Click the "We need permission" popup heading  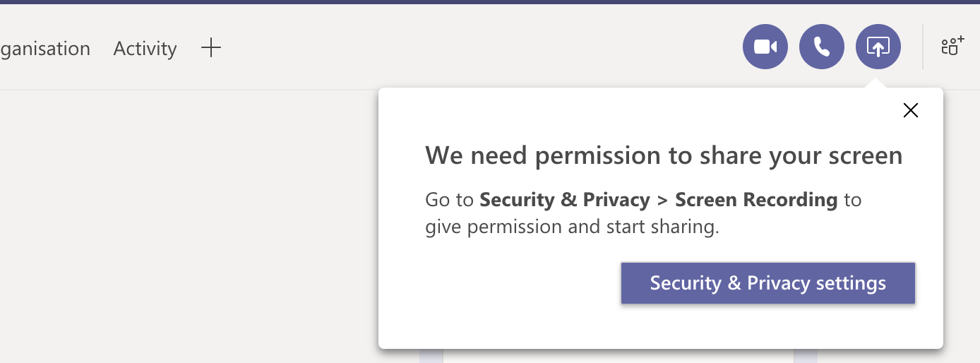coord(664,155)
